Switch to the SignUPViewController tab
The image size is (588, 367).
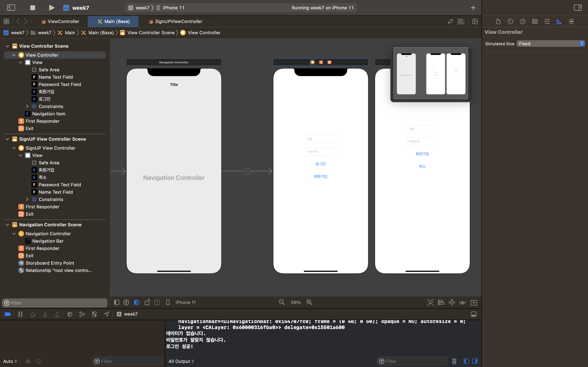178,21
